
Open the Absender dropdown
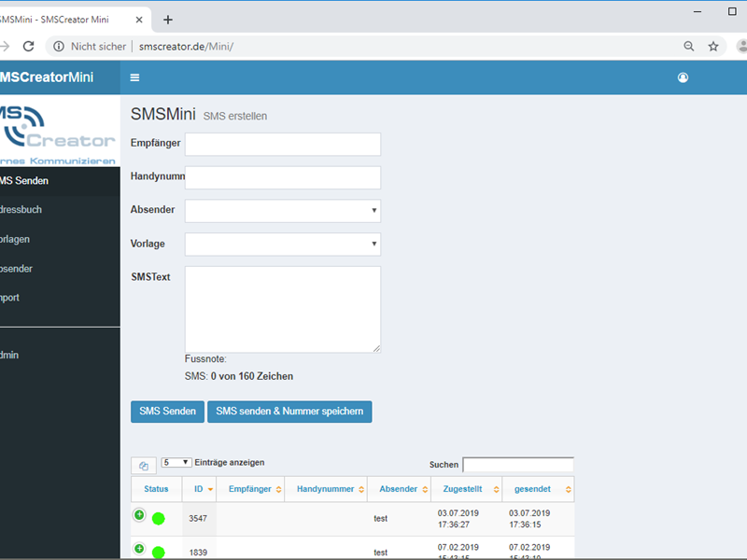tap(283, 211)
